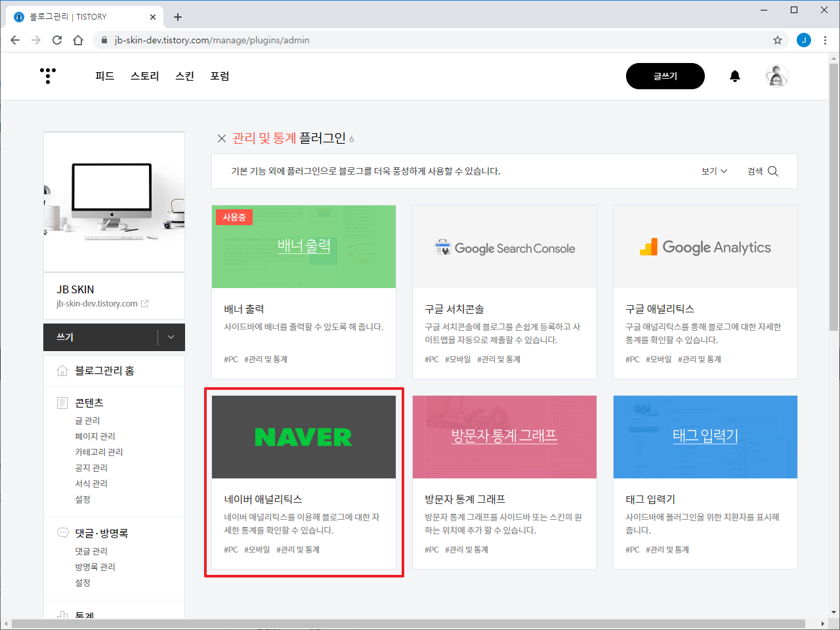Click the 쓰기 sidebar button
This screenshot has width=840, height=630.
[100, 337]
